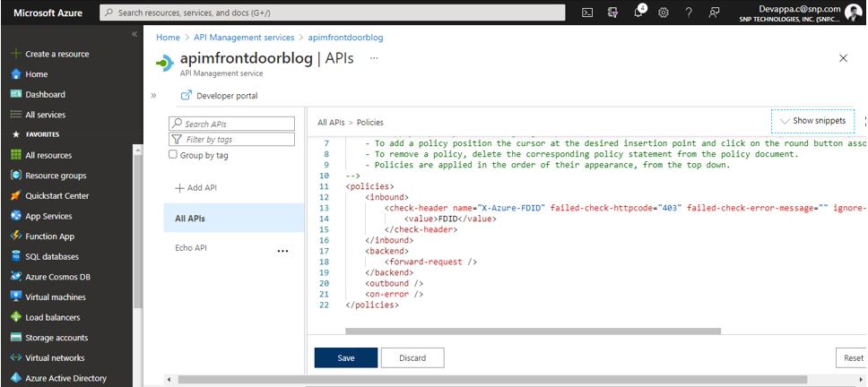
Task: Select Echo API in the list
Action: click(190, 247)
